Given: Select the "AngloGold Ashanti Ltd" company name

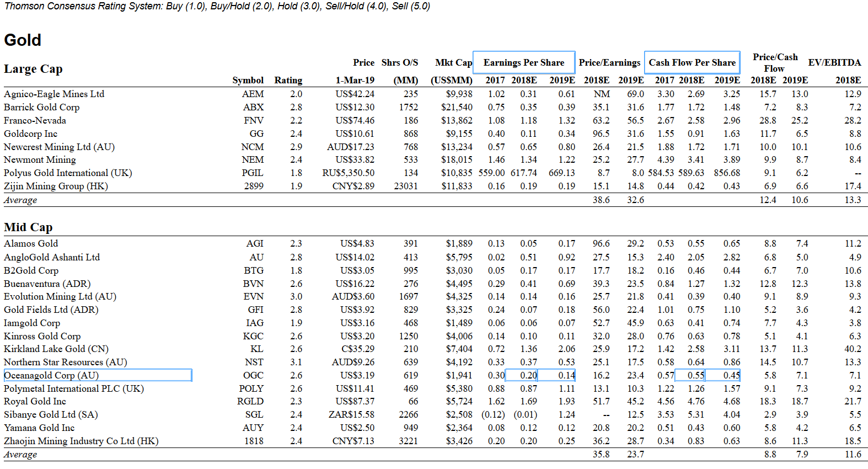Looking at the screenshot, I should pyautogui.click(x=52, y=257).
